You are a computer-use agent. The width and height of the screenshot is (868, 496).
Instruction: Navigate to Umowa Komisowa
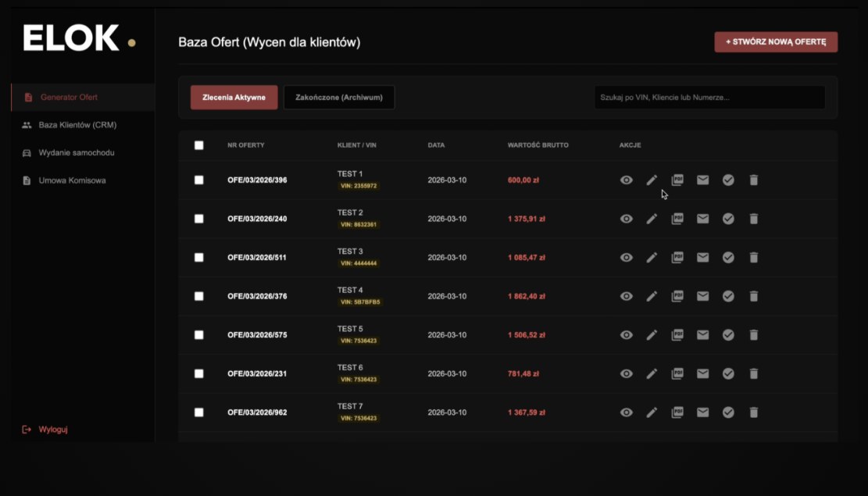(x=83, y=180)
